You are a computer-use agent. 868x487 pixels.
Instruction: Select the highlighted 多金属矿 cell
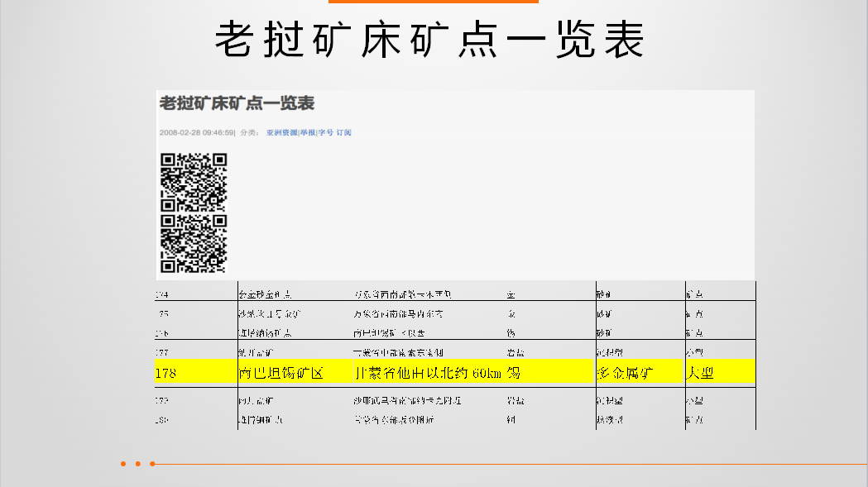(x=626, y=374)
